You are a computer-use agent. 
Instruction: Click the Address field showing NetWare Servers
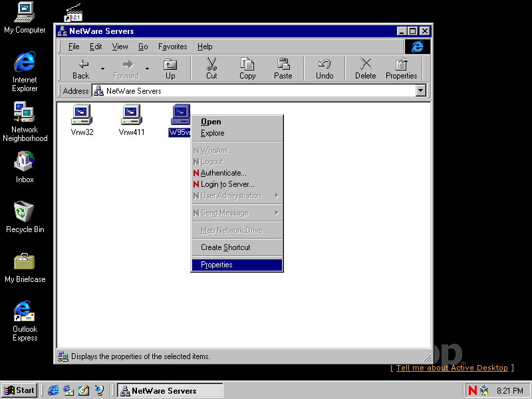(x=254, y=90)
